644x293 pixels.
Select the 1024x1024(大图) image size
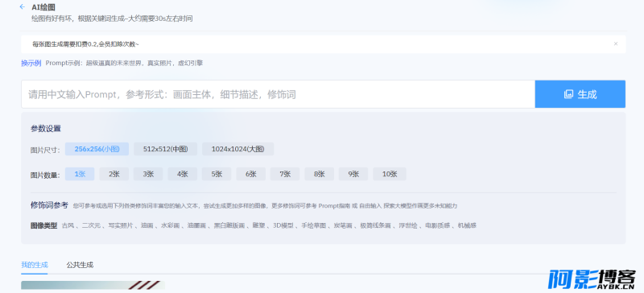pos(237,149)
